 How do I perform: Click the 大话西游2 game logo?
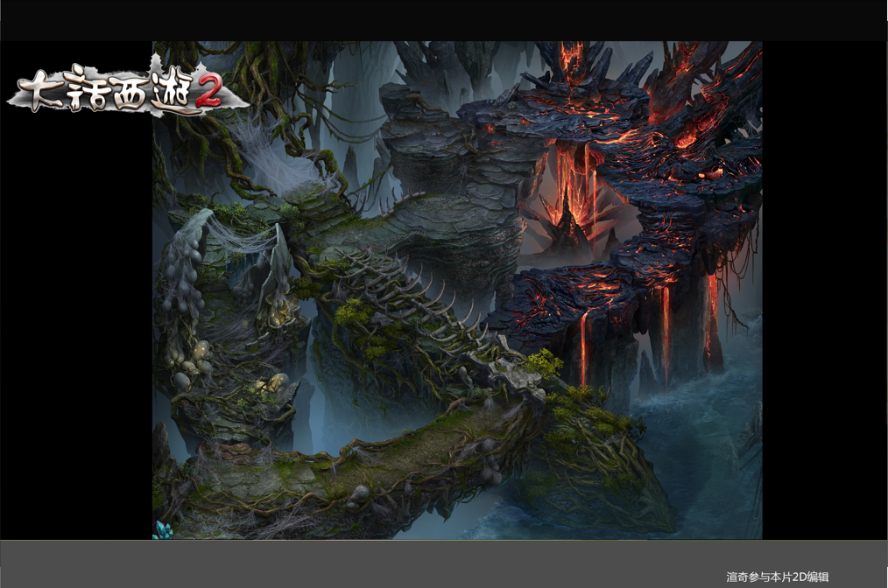(123, 89)
